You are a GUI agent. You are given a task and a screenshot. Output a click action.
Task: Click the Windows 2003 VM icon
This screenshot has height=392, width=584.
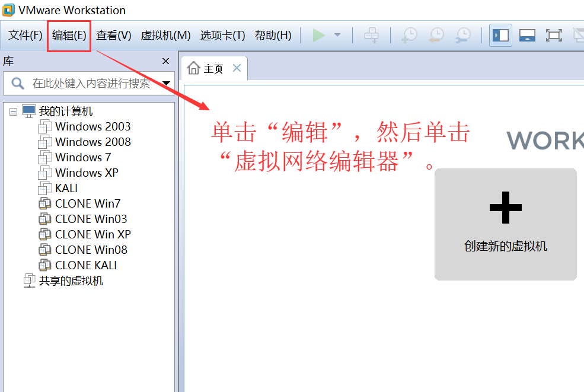click(45, 127)
